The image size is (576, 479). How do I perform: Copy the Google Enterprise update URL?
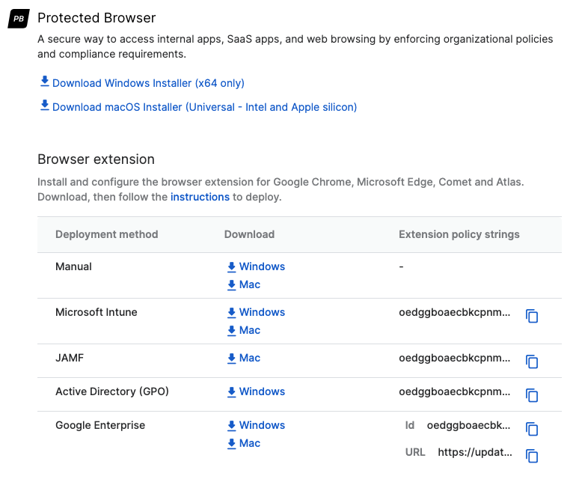pyautogui.click(x=532, y=456)
